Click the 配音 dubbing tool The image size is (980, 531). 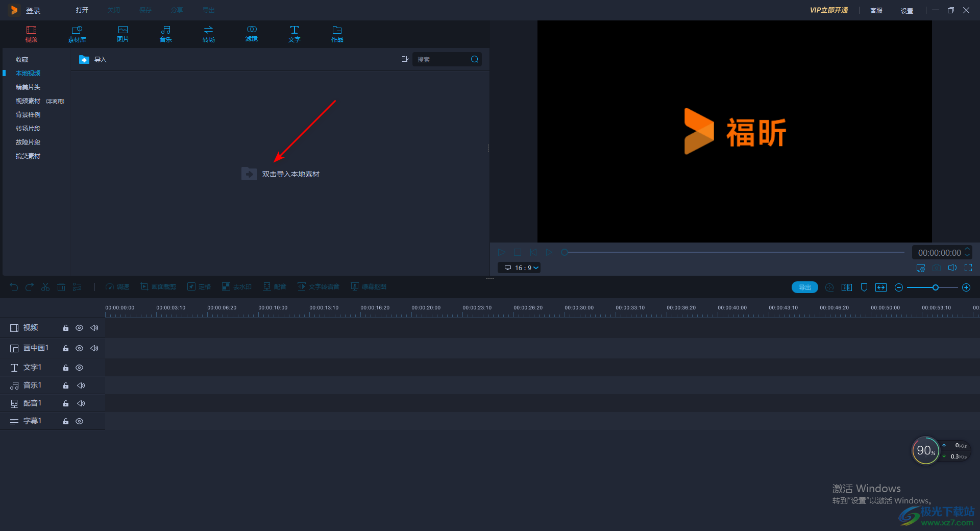275,287
